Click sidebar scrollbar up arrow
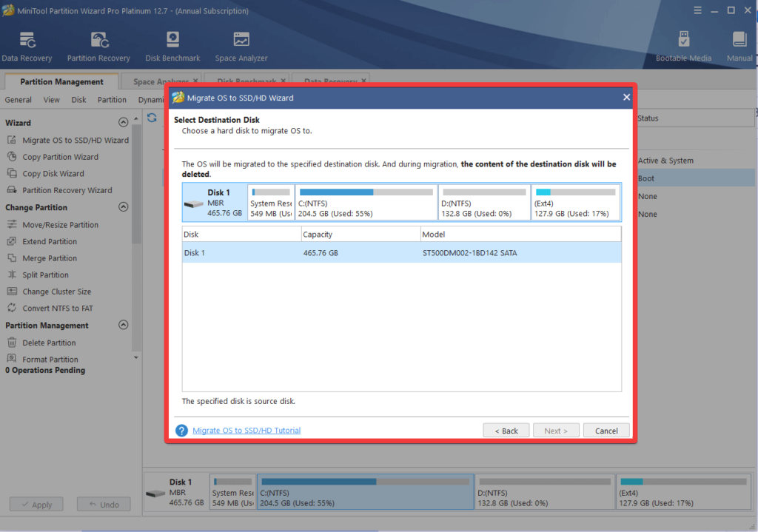The width and height of the screenshot is (758, 532). click(x=136, y=118)
